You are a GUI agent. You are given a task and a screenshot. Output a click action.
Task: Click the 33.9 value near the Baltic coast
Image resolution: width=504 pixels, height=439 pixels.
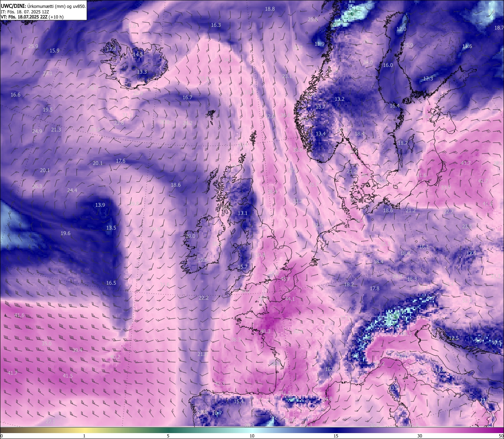(445, 188)
